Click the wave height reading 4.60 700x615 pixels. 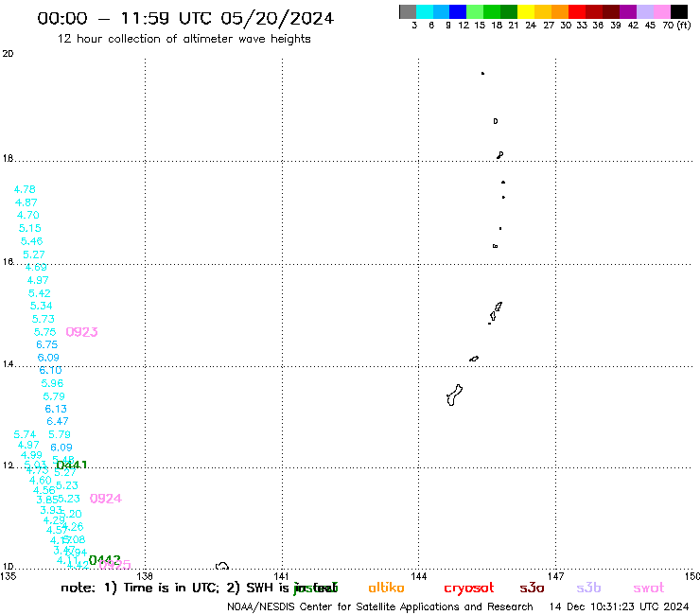point(40,480)
